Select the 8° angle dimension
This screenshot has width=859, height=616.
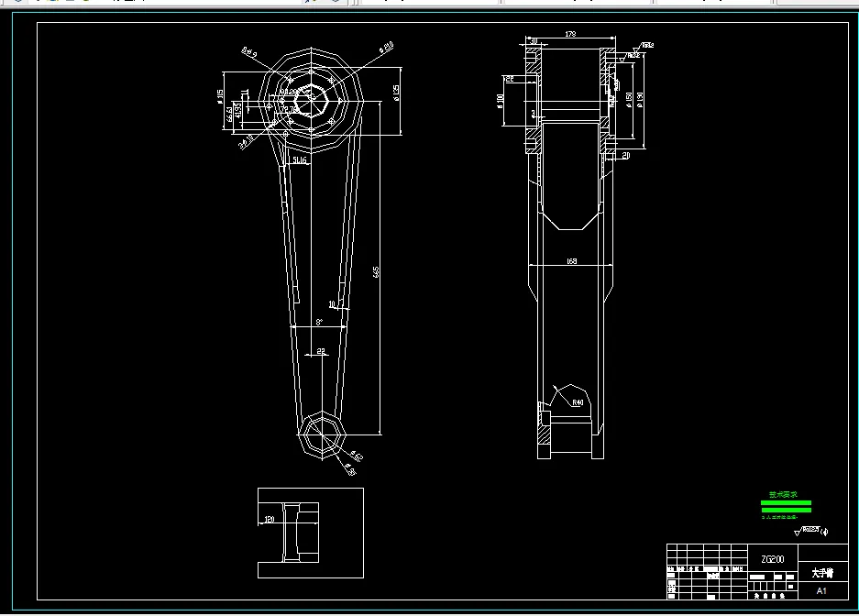pos(319,322)
